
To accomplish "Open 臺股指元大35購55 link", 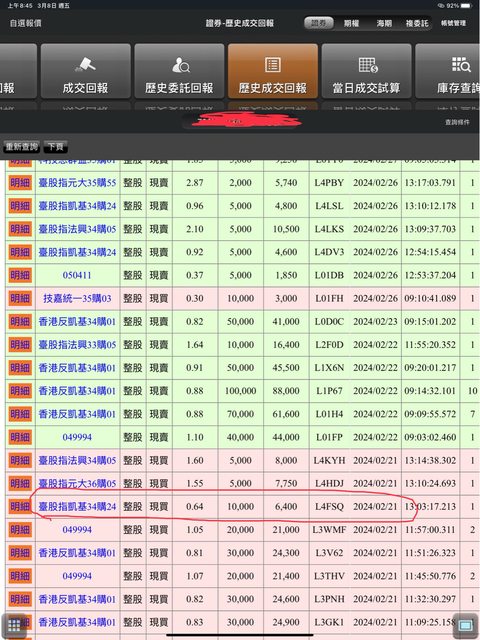I will pyautogui.click(x=77, y=183).
